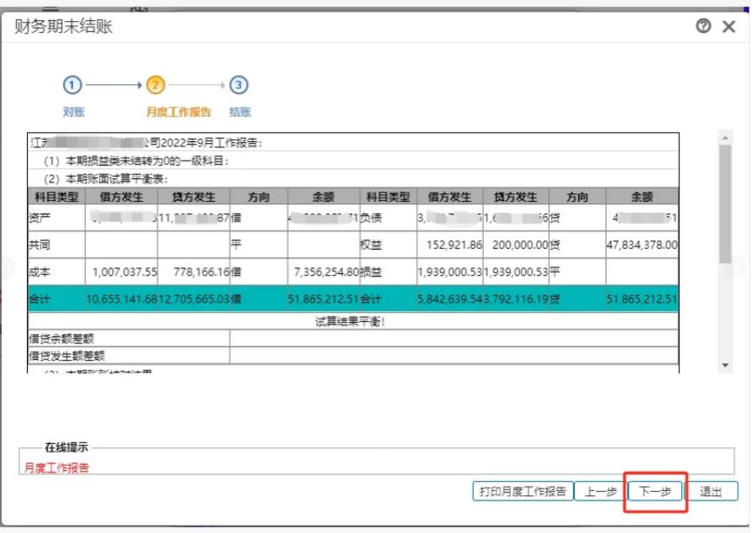Image resolution: width=756 pixels, height=533 pixels.
Task: Click the report scrollbar up arrow
Action: tap(725, 137)
